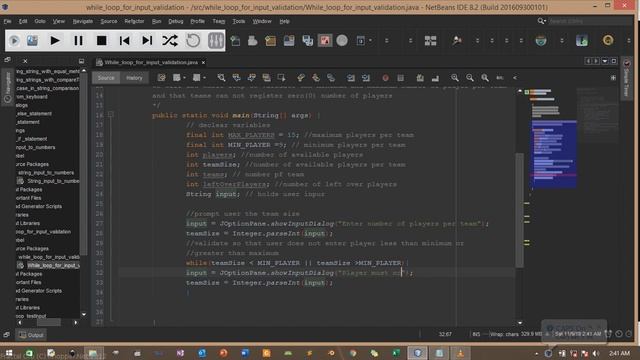Click the gold circular icon in main toolbar

pyautogui.click(x=608, y=40)
